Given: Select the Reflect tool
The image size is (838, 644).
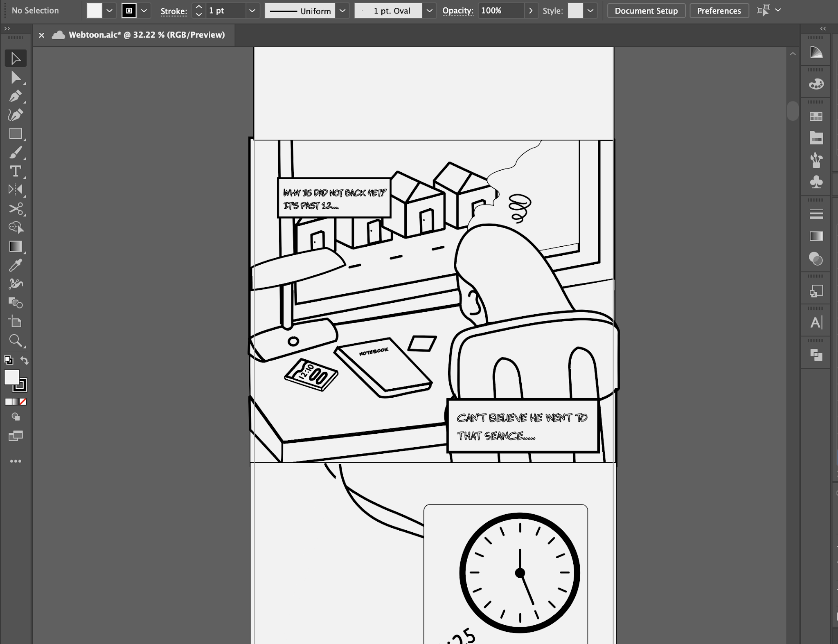Looking at the screenshot, I should pos(16,189).
